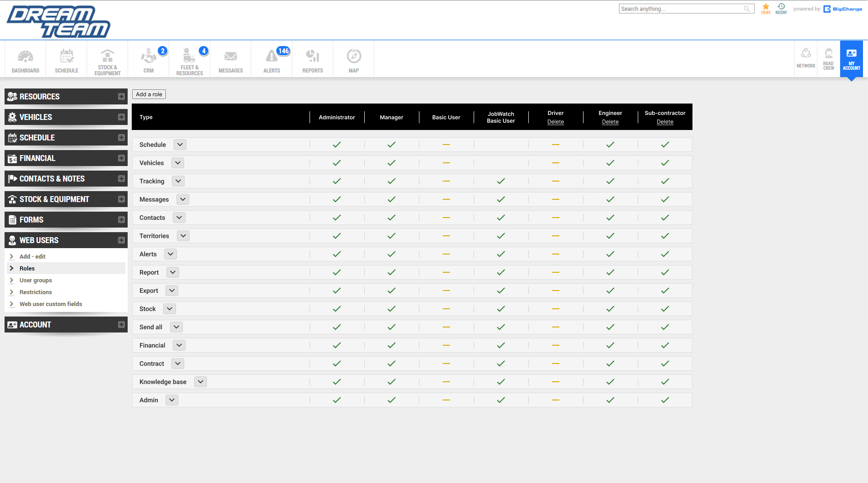Delete the Engineer role
Viewport: 868px width, 483px height.
click(x=610, y=122)
